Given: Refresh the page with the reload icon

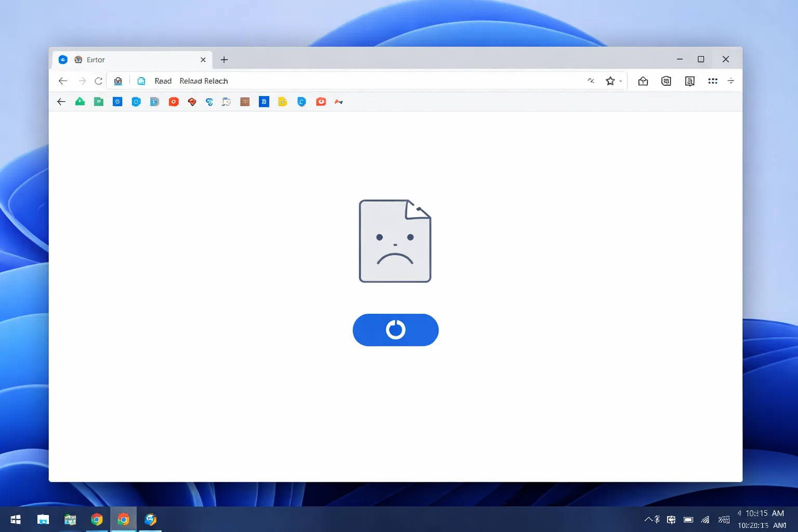Looking at the screenshot, I should [x=98, y=81].
